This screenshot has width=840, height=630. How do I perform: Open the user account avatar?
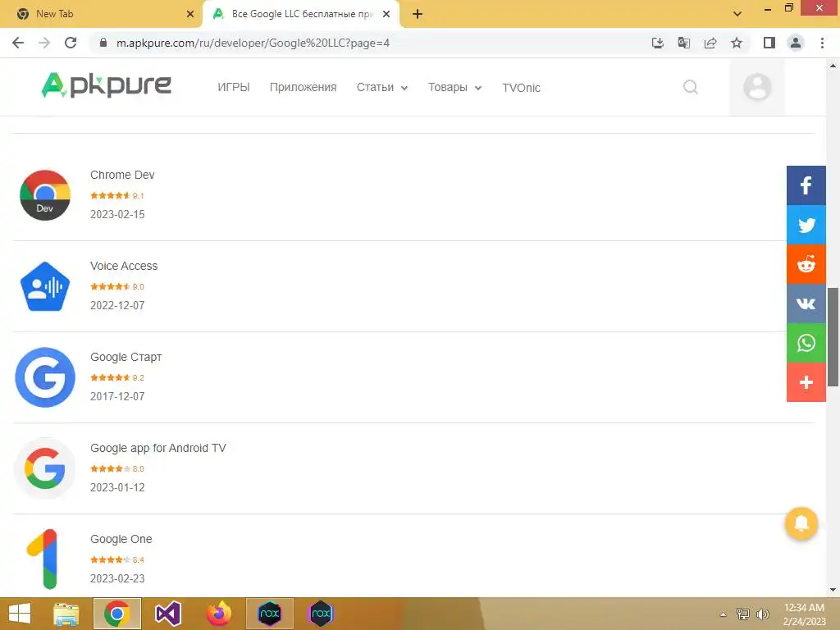click(757, 87)
